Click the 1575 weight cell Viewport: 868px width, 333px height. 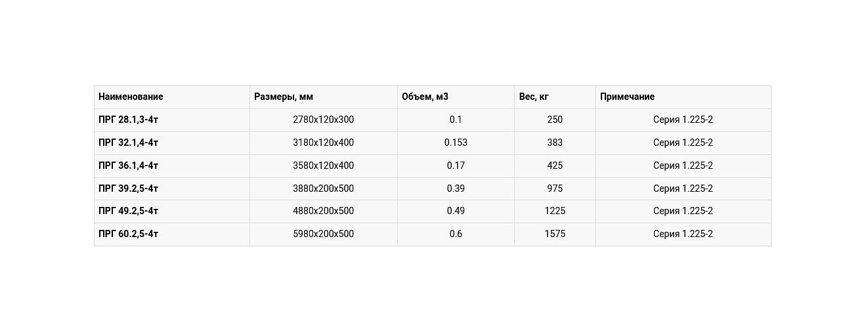click(555, 234)
